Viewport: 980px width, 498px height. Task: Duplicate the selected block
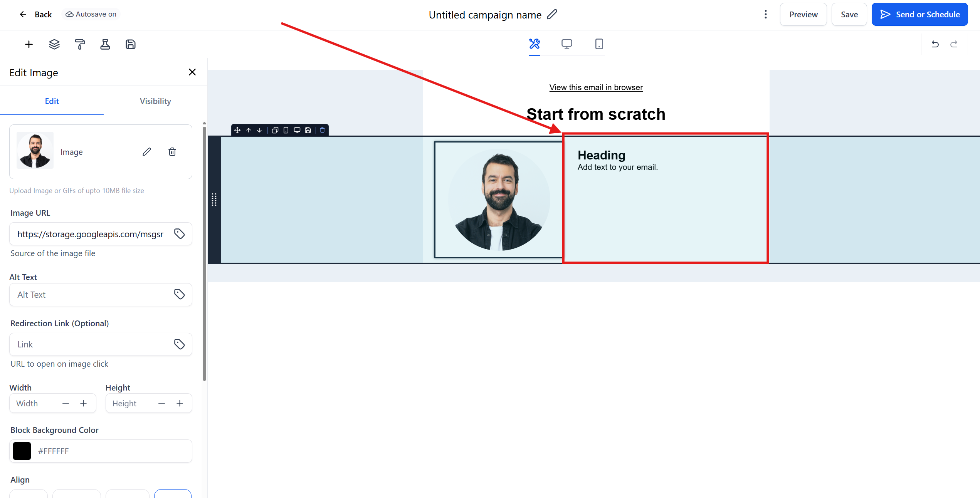pyautogui.click(x=275, y=130)
